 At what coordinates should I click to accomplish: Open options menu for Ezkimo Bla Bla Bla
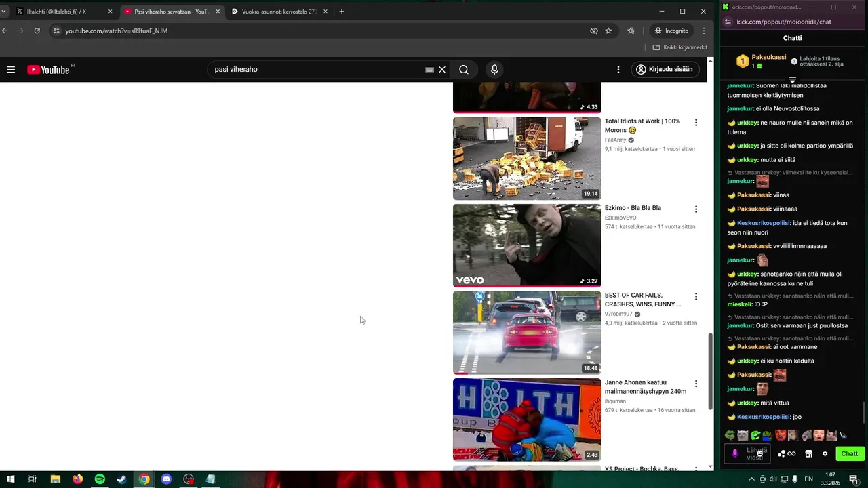click(x=696, y=209)
